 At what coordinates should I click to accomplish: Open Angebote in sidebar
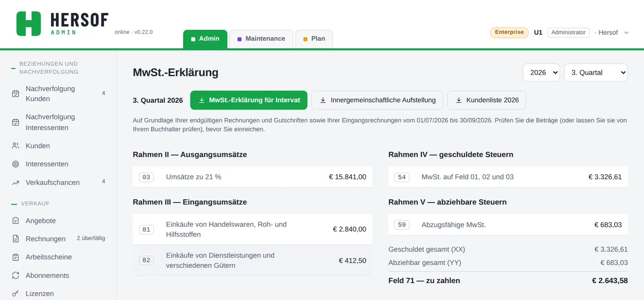[x=58, y=220]
